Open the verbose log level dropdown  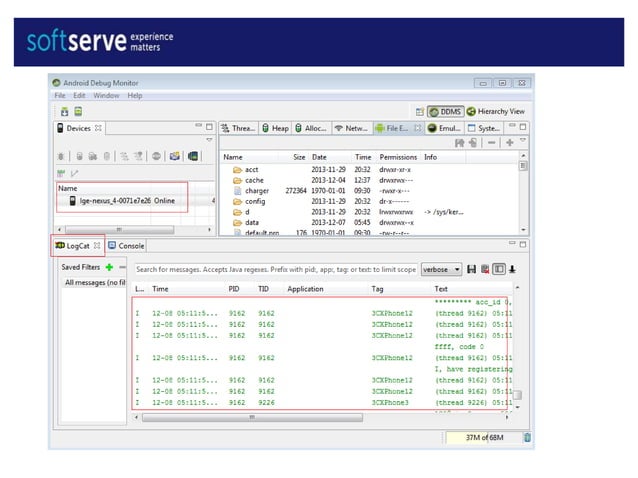[x=442, y=269]
